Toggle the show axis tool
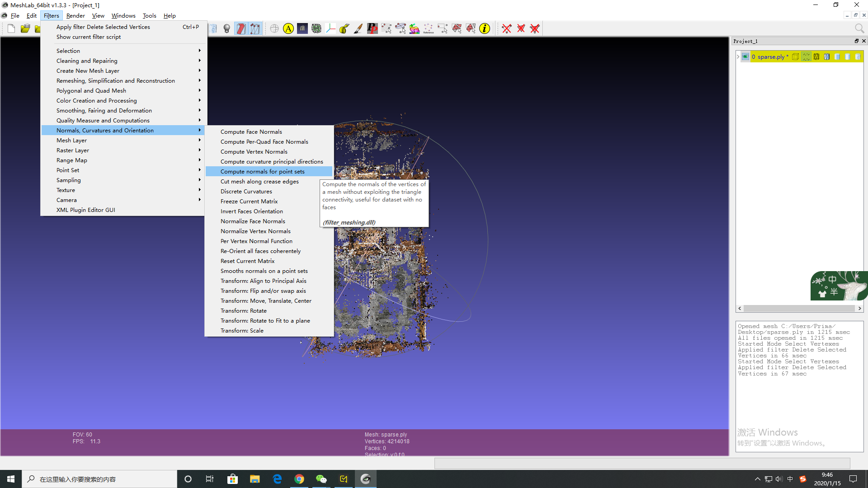This screenshot has height=488, width=868. (x=330, y=29)
